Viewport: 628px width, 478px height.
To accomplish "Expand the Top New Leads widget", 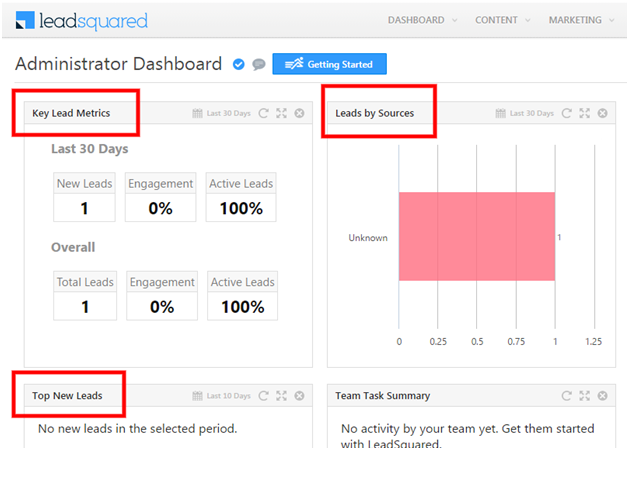I will point(282,396).
